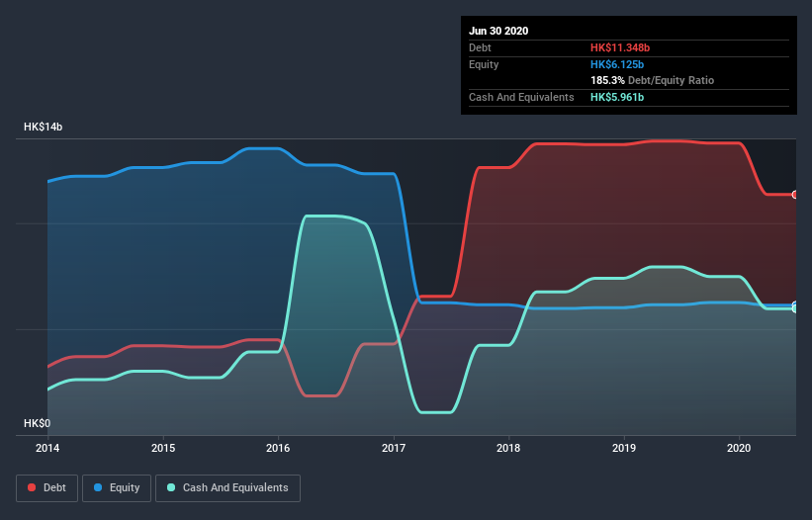Screen dimensions: 812x520
Task: Toggle the Equity legend button
Action: coord(117,488)
